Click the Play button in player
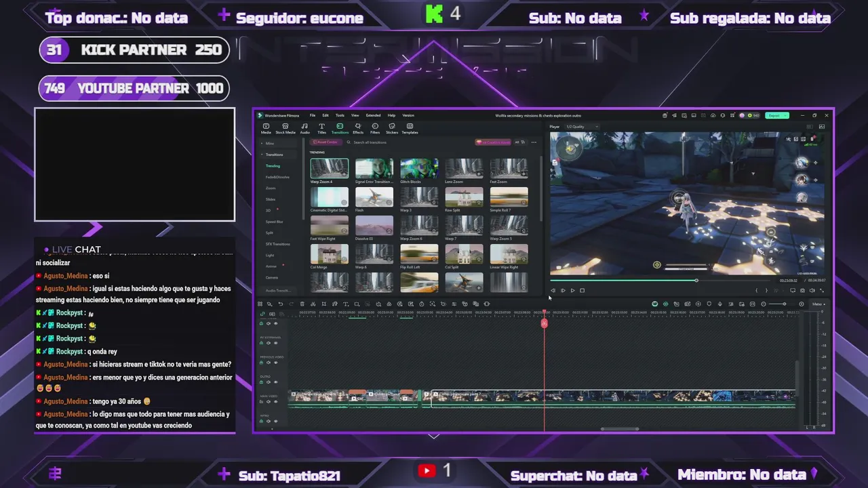This screenshot has width=868, height=488. coord(572,290)
